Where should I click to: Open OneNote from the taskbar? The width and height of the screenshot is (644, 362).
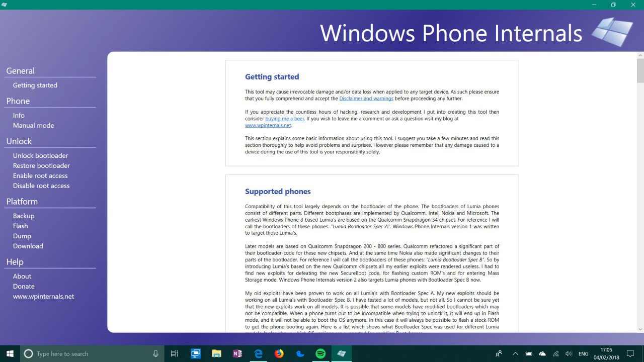[x=237, y=353]
